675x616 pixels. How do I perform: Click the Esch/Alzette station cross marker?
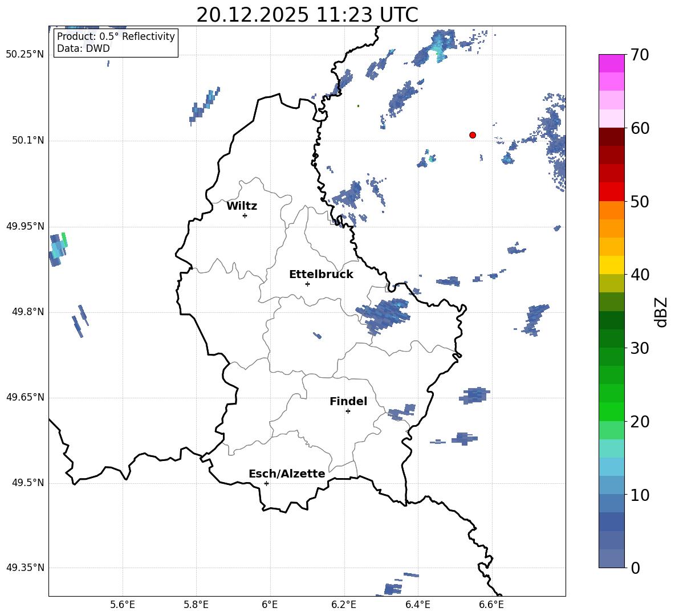pos(266,483)
